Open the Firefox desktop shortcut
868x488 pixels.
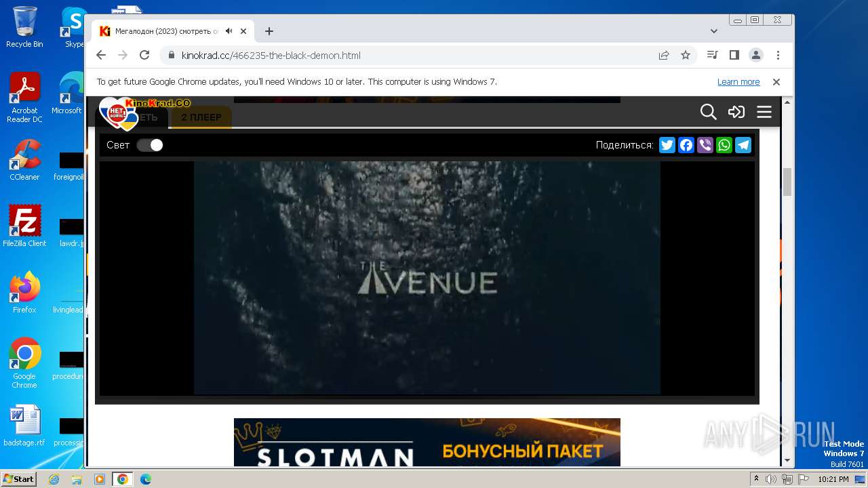[24, 293]
